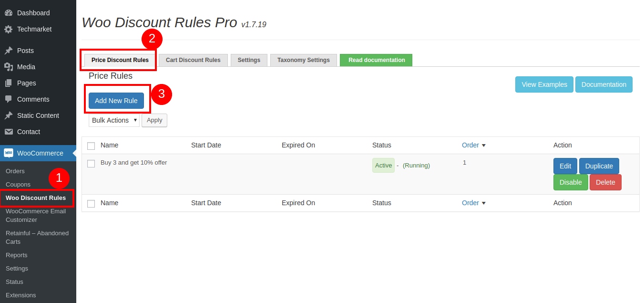Disable the 'Buy 3 and get 10% offer' rule
644x303 pixels.
571,182
